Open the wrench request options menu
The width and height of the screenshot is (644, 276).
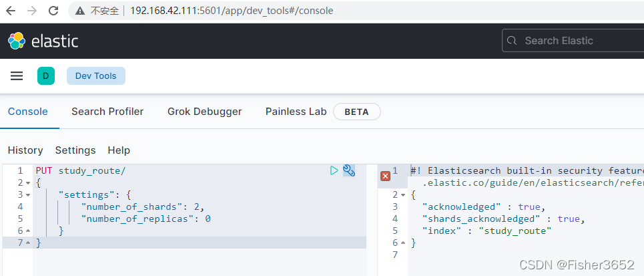click(349, 170)
